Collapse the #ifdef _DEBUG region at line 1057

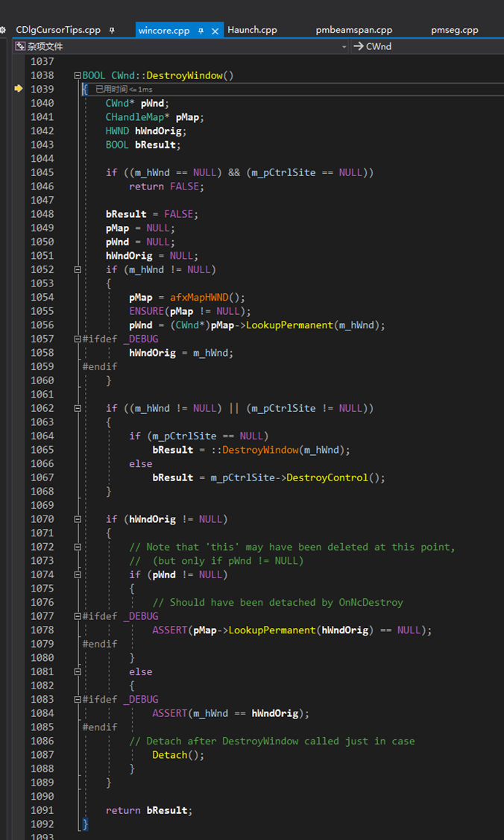pos(78,339)
